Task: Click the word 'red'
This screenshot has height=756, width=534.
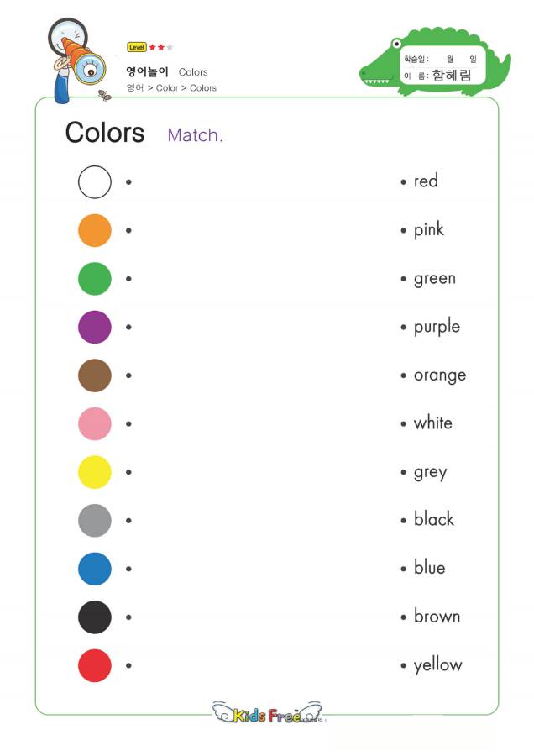Action: tap(426, 181)
